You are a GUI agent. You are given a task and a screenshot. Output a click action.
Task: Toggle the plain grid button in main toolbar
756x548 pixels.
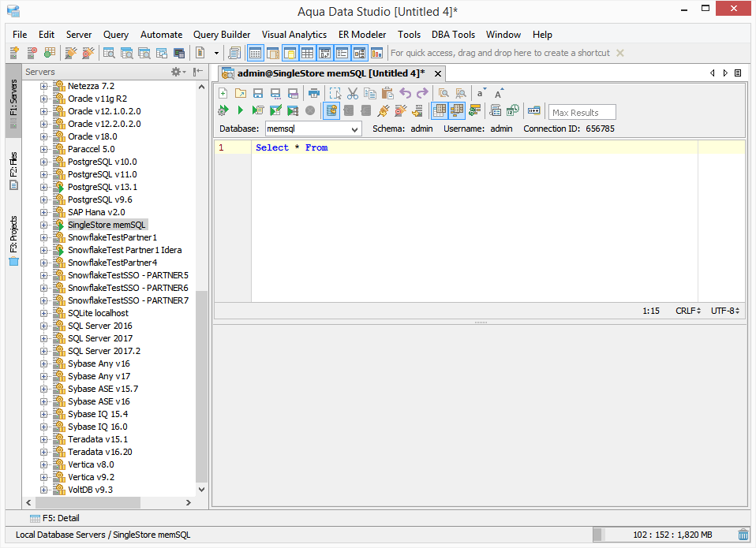coord(308,53)
